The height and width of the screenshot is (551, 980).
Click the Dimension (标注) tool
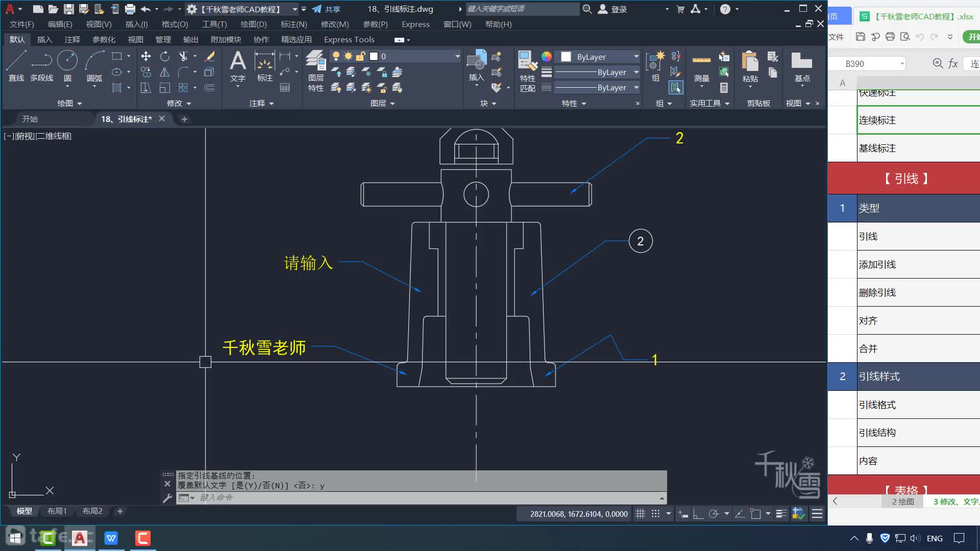pos(264,65)
